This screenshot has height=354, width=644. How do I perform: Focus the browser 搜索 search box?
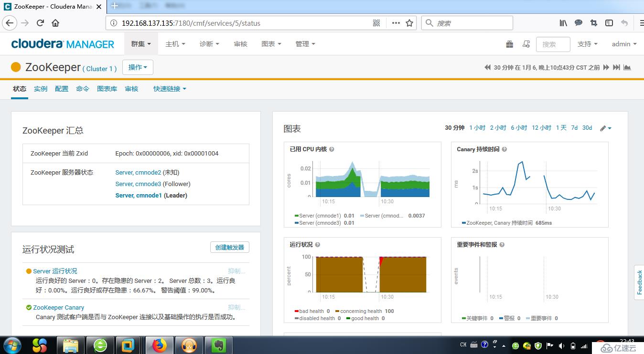coord(467,23)
